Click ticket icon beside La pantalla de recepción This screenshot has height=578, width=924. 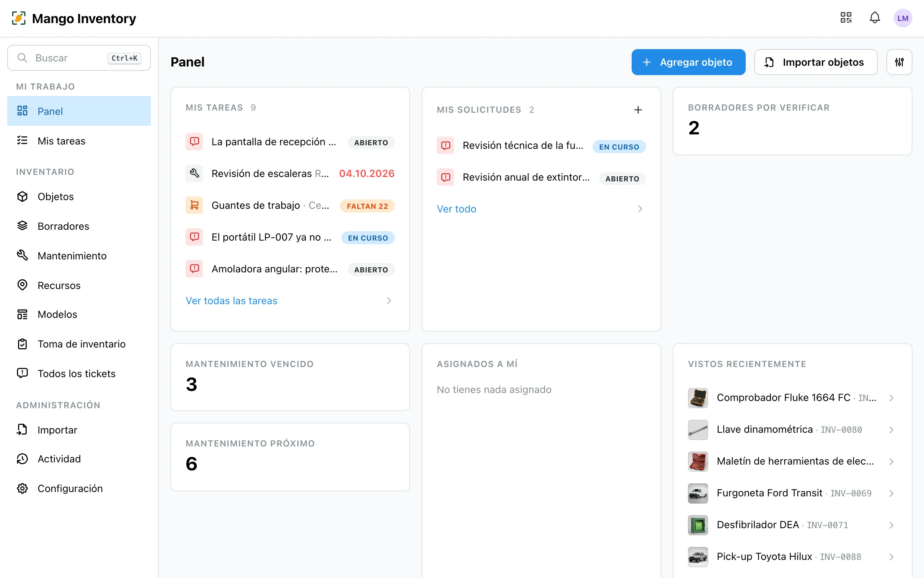(194, 142)
